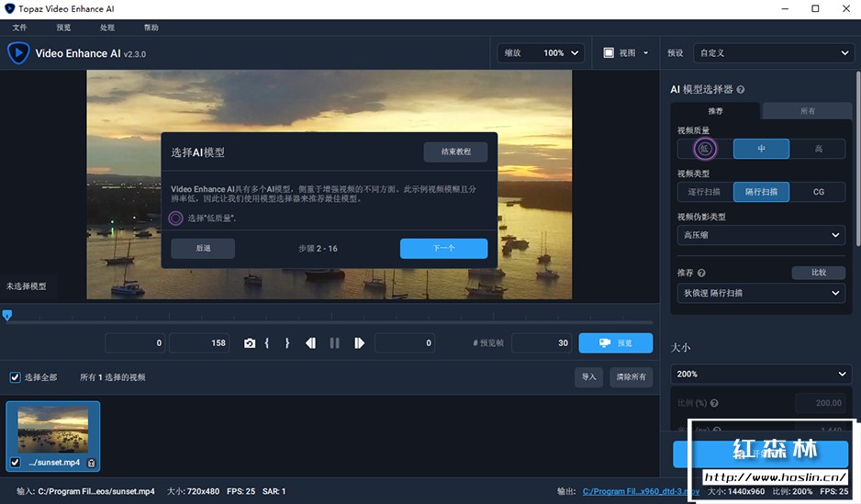
Task: Click the 未选择模型 label
Action: [27, 286]
